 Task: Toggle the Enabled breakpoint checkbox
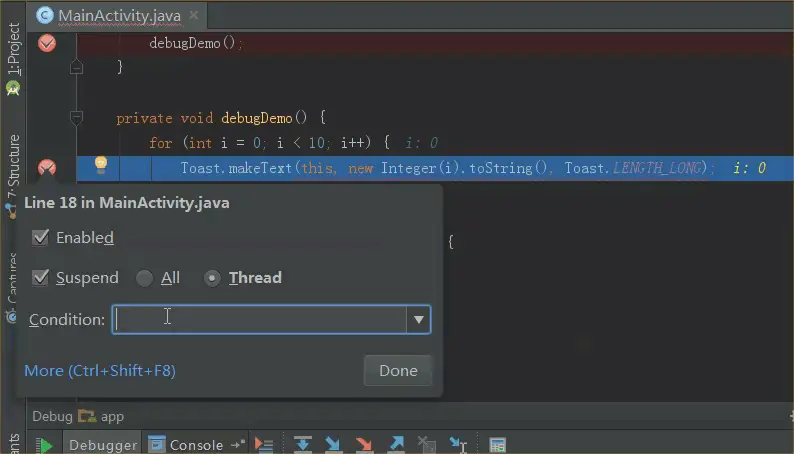[40, 237]
